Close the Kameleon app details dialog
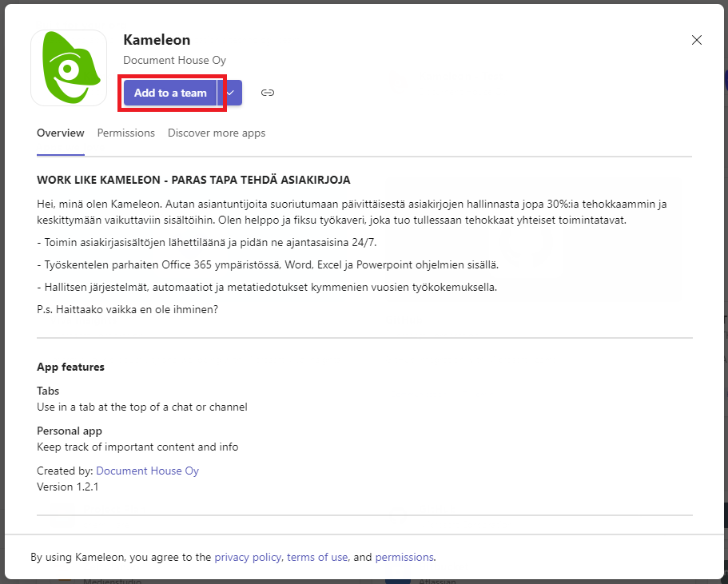The height and width of the screenshot is (584, 728). (696, 40)
